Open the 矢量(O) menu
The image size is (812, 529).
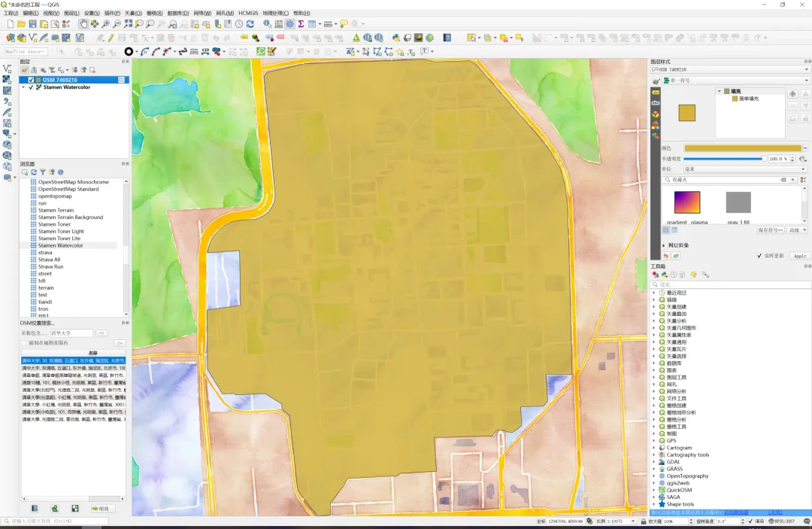click(133, 14)
